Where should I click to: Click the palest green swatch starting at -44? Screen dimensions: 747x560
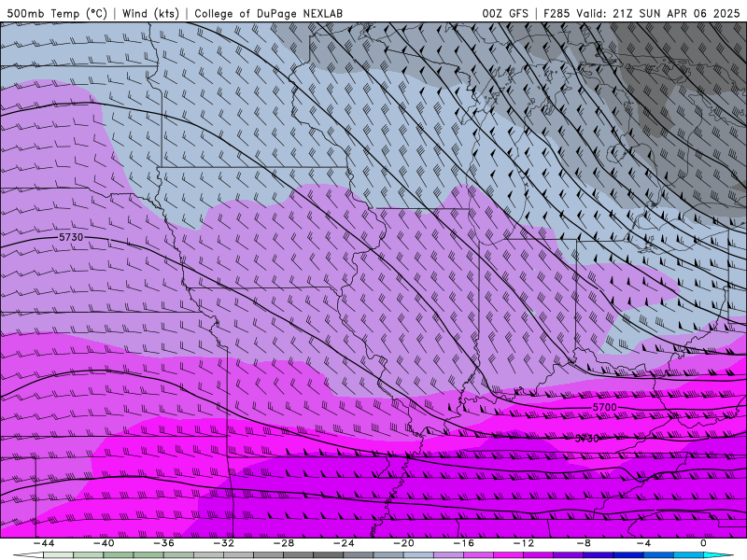[58, 555]
